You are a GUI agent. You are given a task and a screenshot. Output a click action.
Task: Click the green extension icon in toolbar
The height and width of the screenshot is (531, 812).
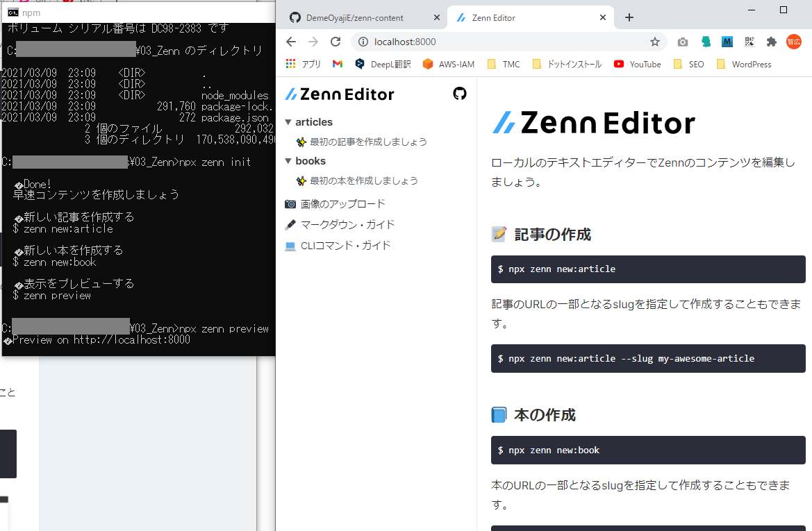point(705,42)
